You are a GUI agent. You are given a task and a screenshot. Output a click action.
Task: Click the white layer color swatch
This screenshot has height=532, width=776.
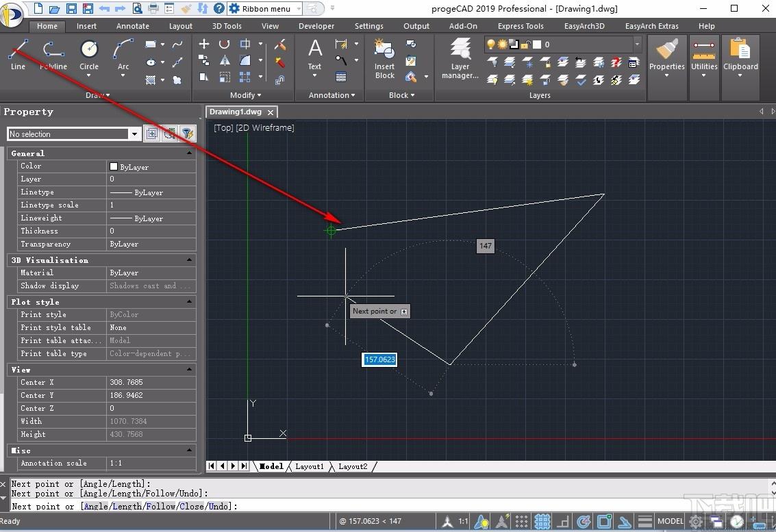coord(537,45)
